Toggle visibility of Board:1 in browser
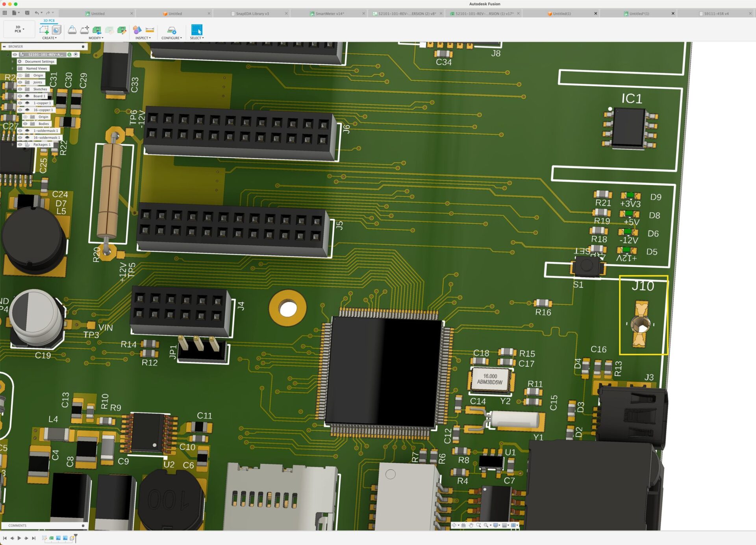The width and height of the screenshot is (756, 545). [20, 96]
